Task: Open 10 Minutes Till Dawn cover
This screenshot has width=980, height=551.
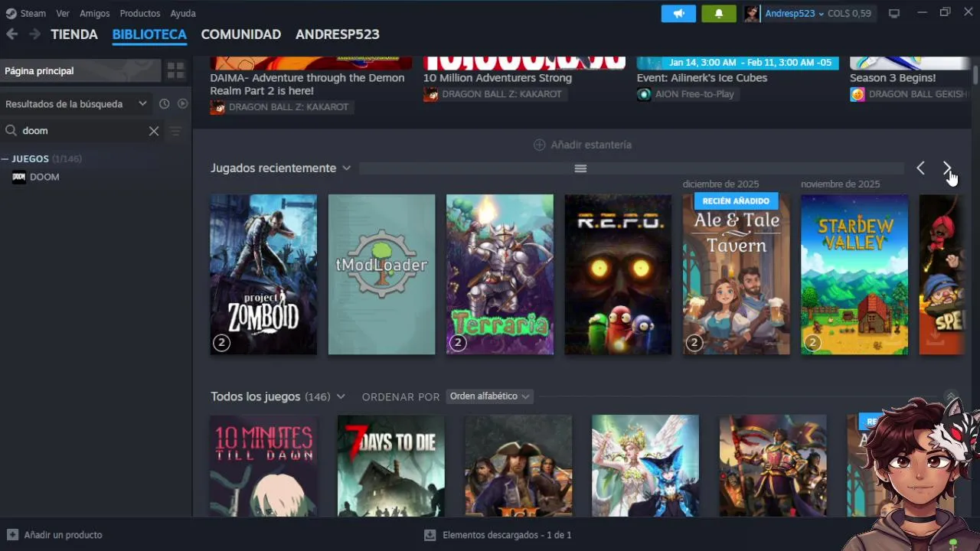Action: [x=263, y=465]
